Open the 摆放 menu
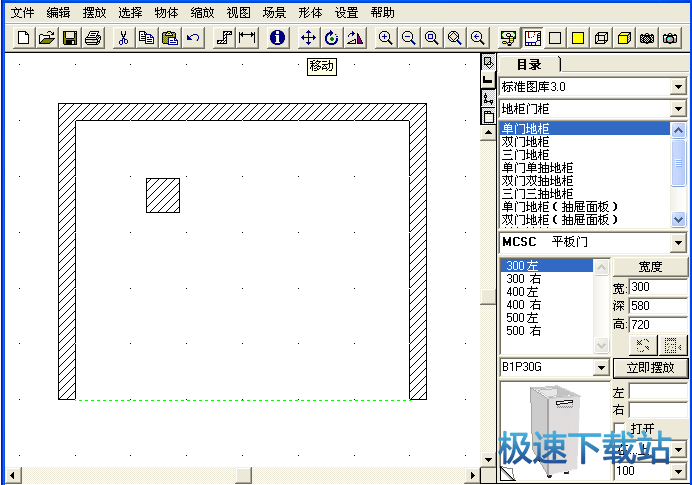 tap(95, 13)
